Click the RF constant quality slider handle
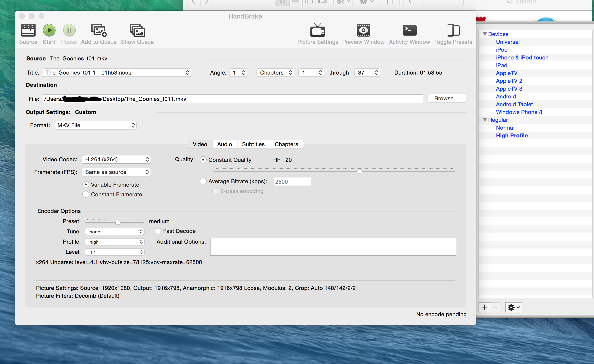This screenshot has width=594, height=364. point(360,171)
